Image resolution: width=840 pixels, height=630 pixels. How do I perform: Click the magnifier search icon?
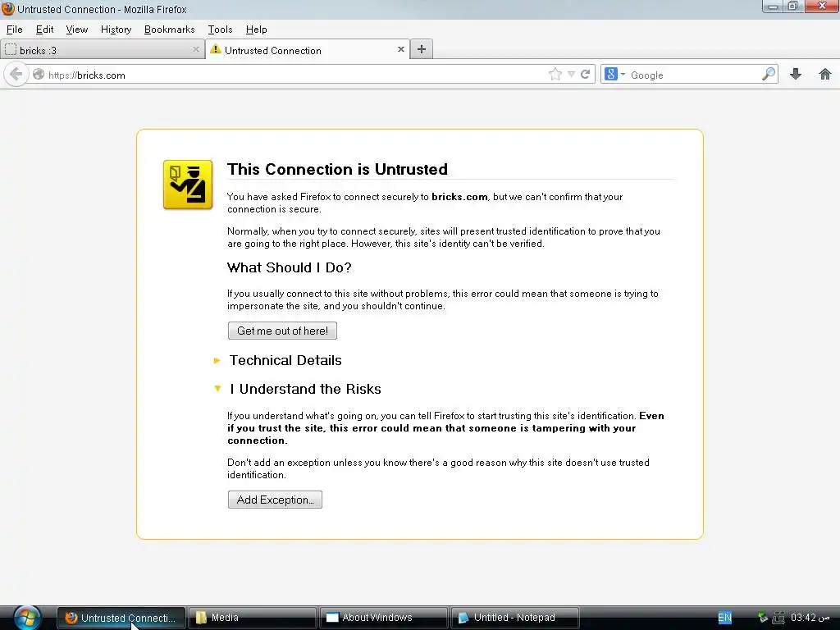(x=768, y=74)
